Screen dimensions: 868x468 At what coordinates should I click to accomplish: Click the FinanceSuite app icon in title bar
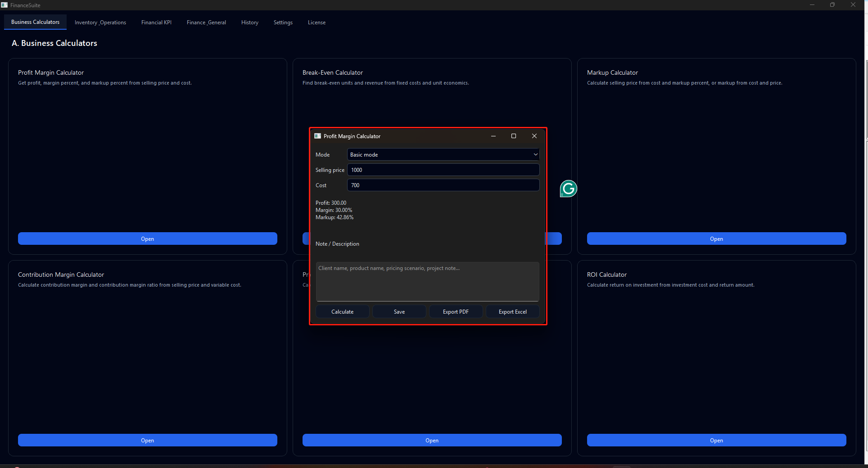point(5,5)
